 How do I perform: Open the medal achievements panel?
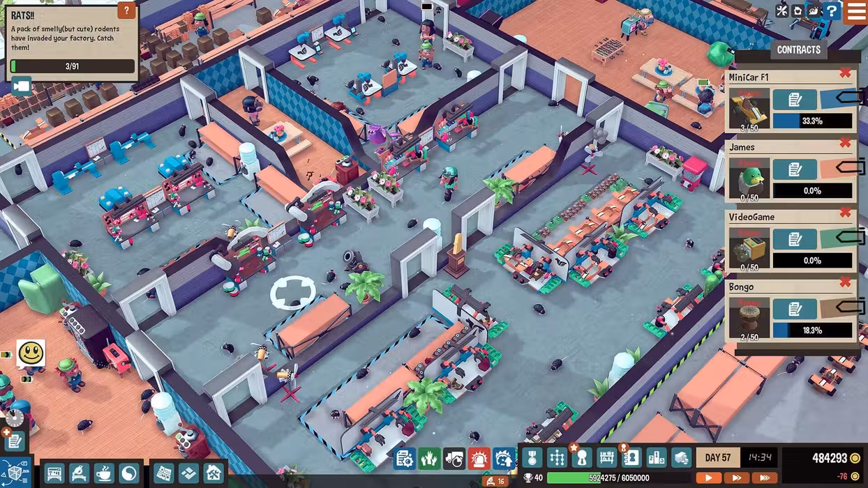tap(532, 457)
